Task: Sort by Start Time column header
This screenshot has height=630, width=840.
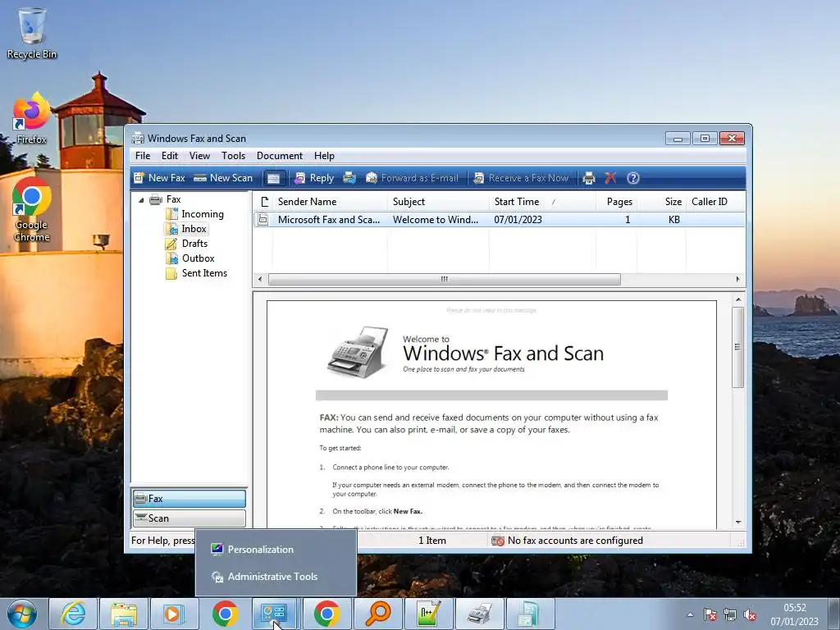Action: tap(542, 202)
